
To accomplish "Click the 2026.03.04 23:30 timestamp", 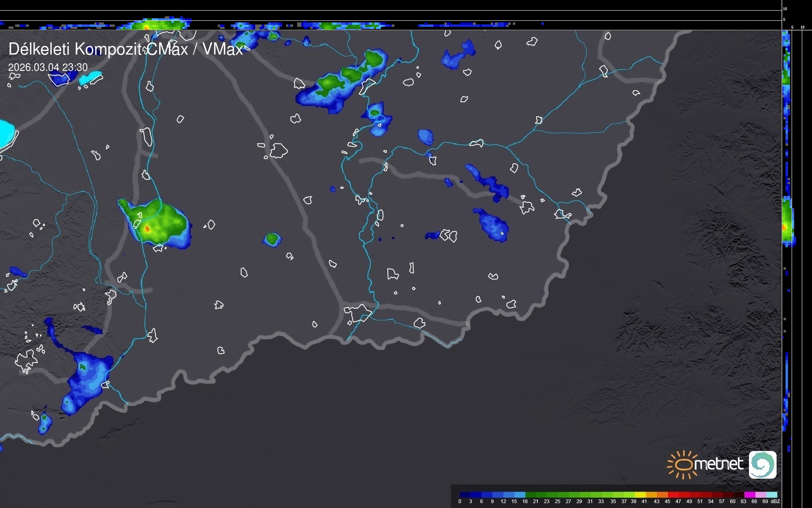I will click(48, 67).
